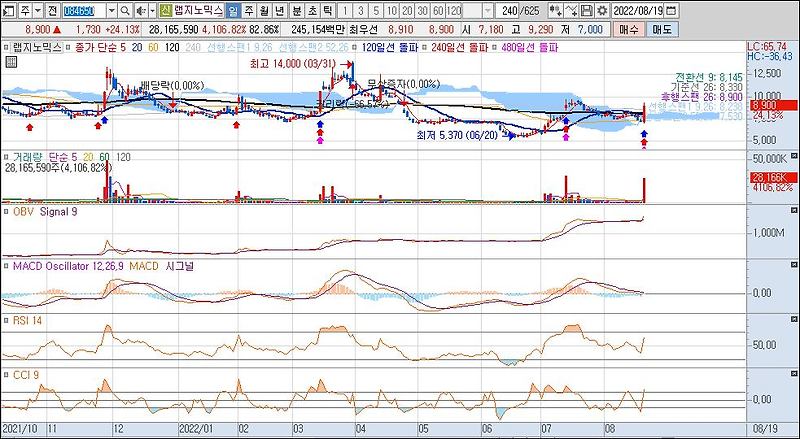The height and width of the screenshot is (439, 800).
Task: Click the orange 60 moving average label
Action: (154, 47)
